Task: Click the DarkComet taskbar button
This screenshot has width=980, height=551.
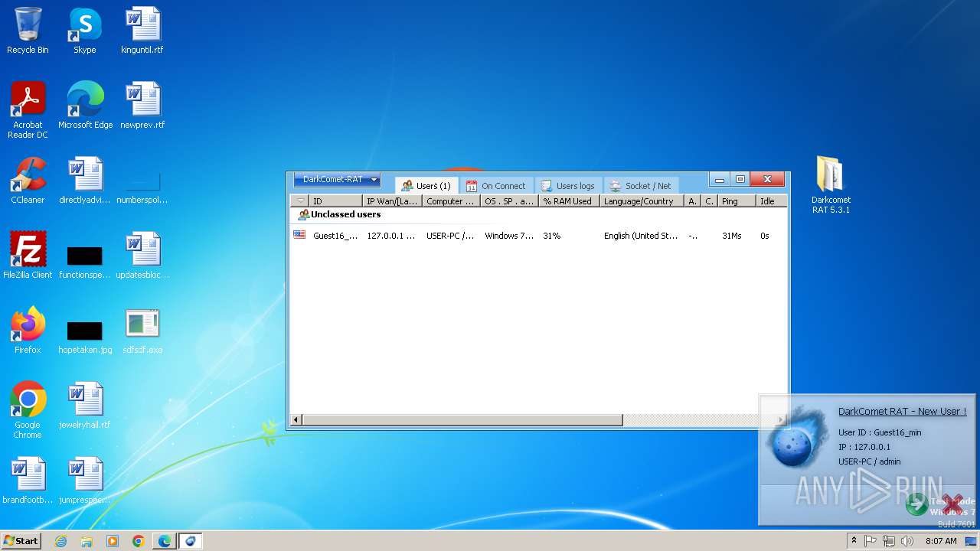Action: click(190, 541)
